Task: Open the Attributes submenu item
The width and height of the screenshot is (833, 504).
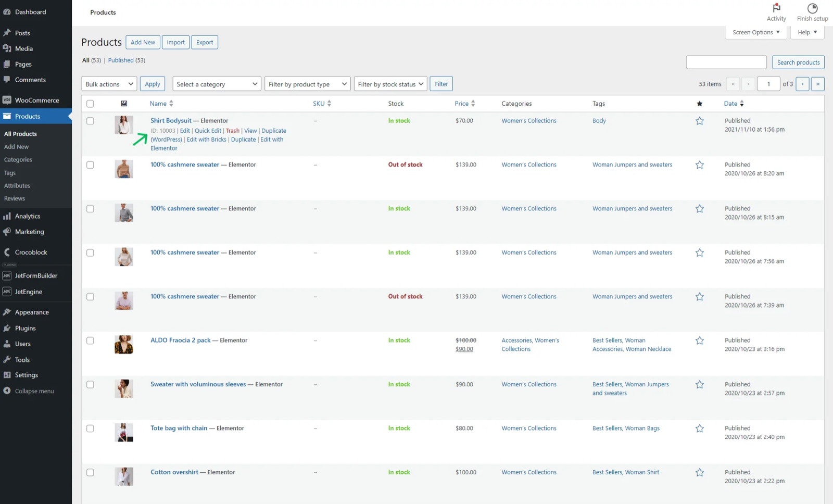Action: coord(17,186)
